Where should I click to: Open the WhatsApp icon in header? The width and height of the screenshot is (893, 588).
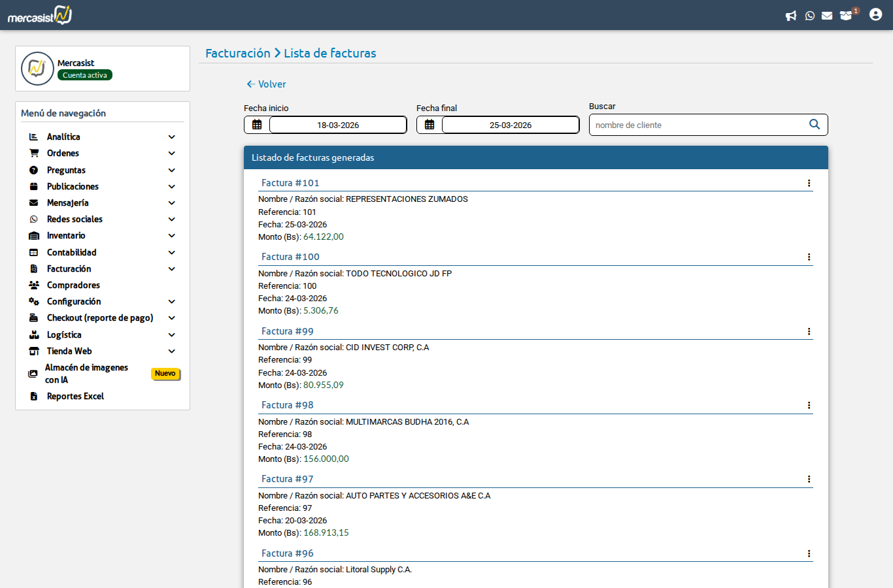pyautogui.click(x=810, y=16)
